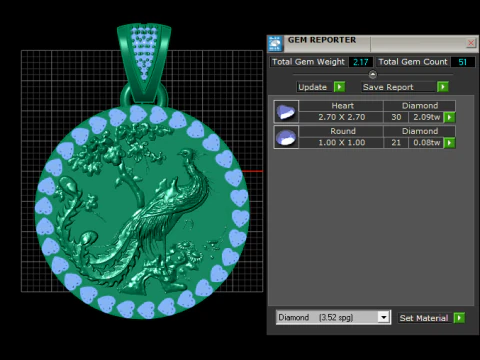Image resolution: width=480 pixels, height=360 pixels.
Task: Select the Round gem thumbnail
Action: [286, 137]
